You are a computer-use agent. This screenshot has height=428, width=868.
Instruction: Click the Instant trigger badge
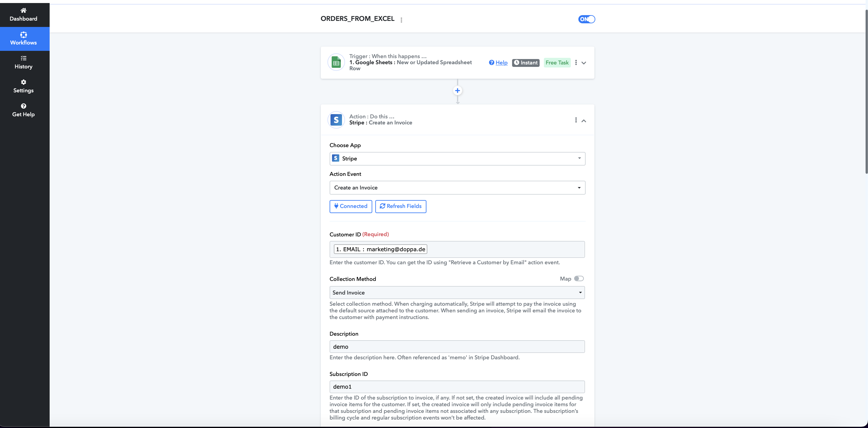point(526,63)
